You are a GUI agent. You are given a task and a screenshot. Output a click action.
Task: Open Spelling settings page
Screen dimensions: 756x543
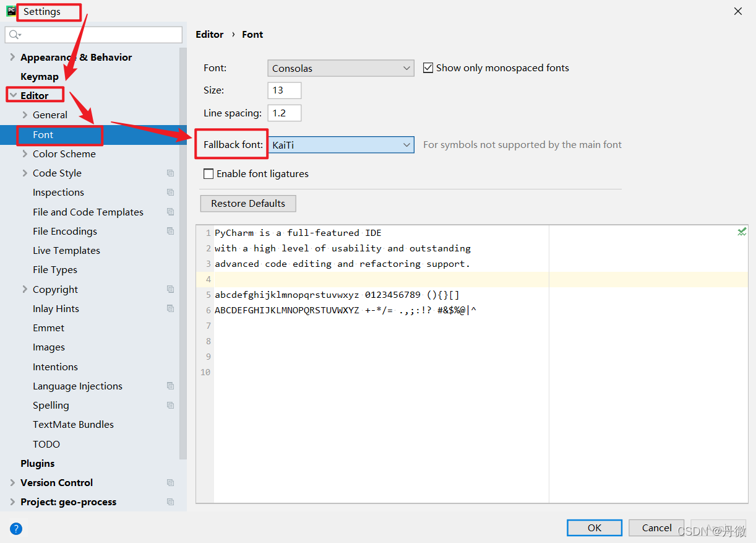pyautogui.click(x=51, y=406)
